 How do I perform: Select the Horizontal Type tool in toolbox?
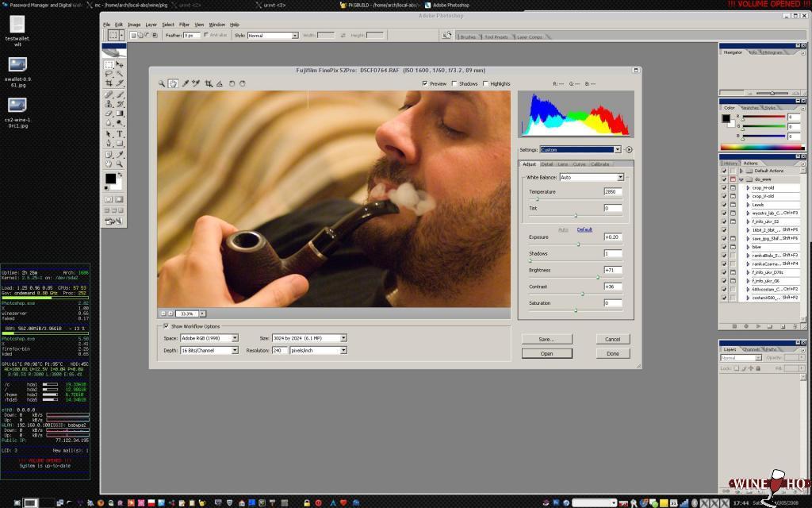click(120, 133)
